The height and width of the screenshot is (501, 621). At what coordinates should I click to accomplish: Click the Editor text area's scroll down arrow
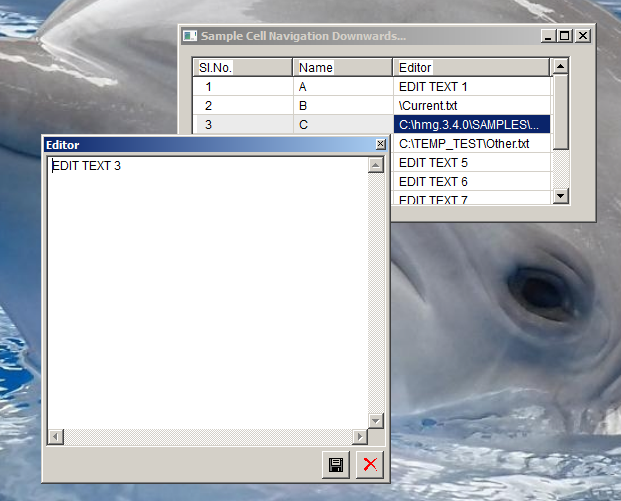(375, 421)
